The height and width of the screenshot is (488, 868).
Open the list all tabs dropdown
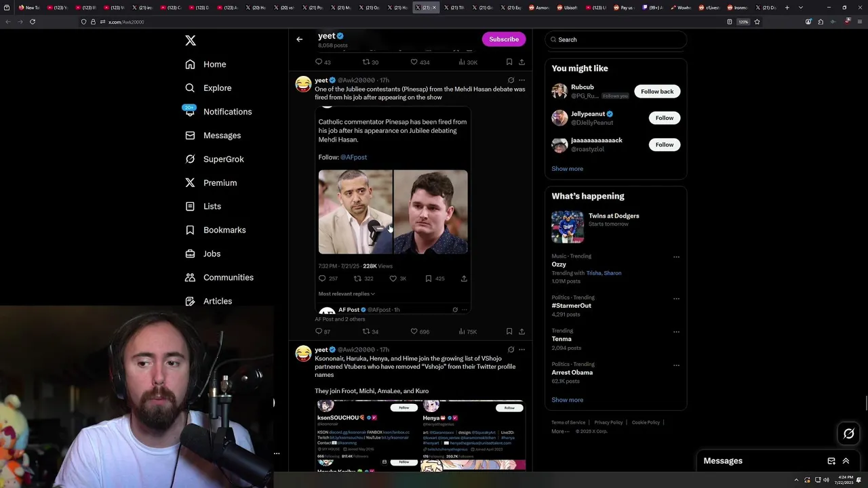point(801,7)
